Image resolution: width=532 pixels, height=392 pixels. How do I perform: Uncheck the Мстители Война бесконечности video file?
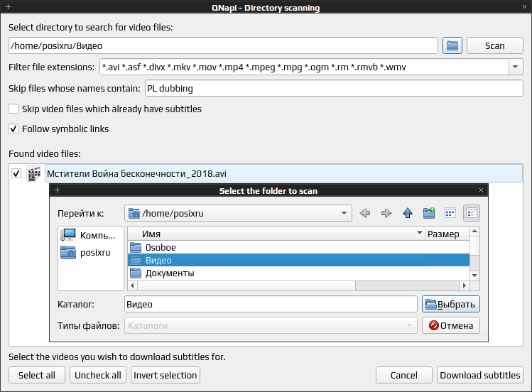16,173
